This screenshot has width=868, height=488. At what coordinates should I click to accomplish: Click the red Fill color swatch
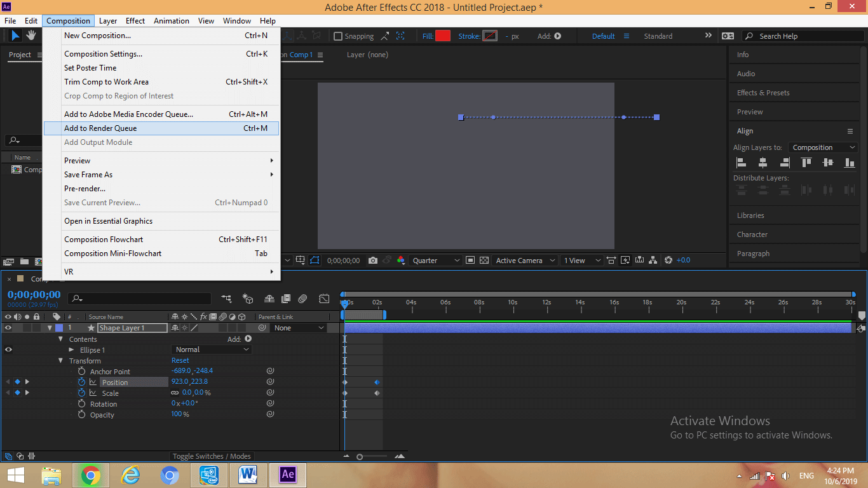click(x=443, y=36)
